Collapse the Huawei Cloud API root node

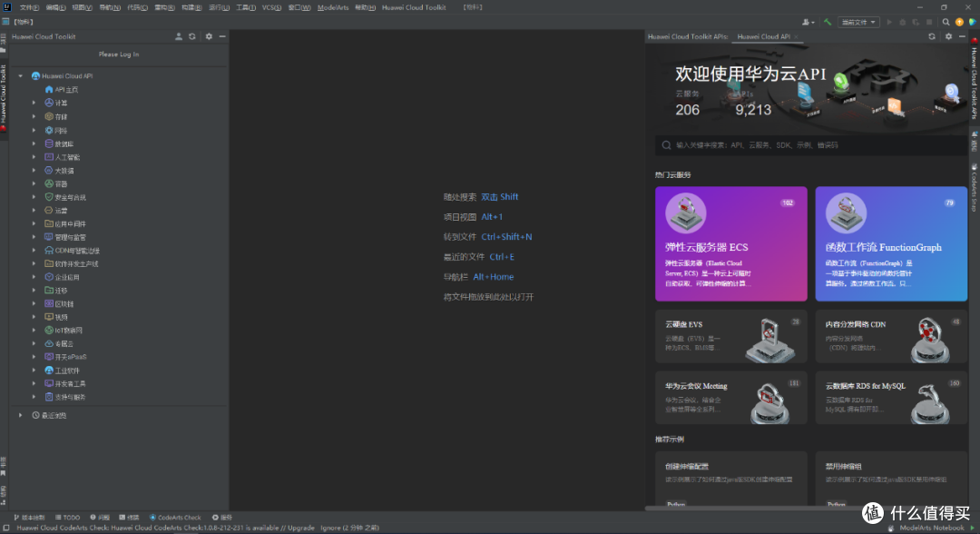click(x=21, y=76)
